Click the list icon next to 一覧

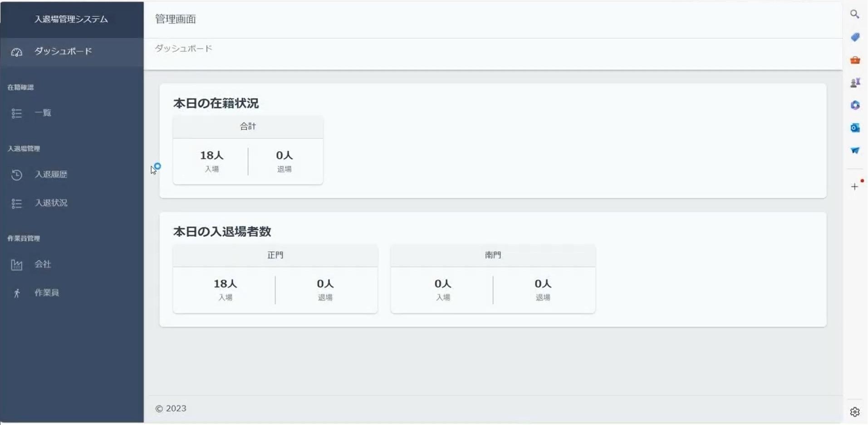tap(17, 113)
